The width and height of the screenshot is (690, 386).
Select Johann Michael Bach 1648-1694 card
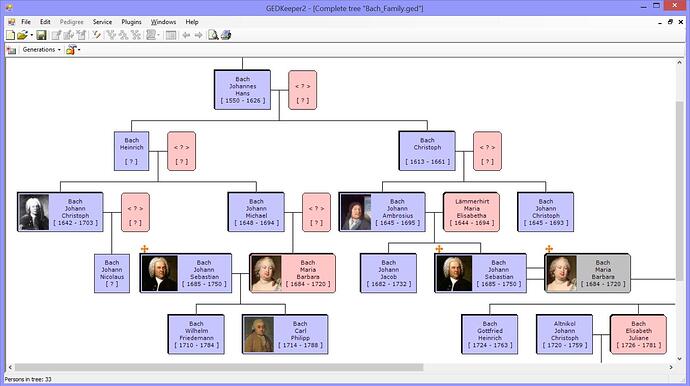tap(256, 212)
